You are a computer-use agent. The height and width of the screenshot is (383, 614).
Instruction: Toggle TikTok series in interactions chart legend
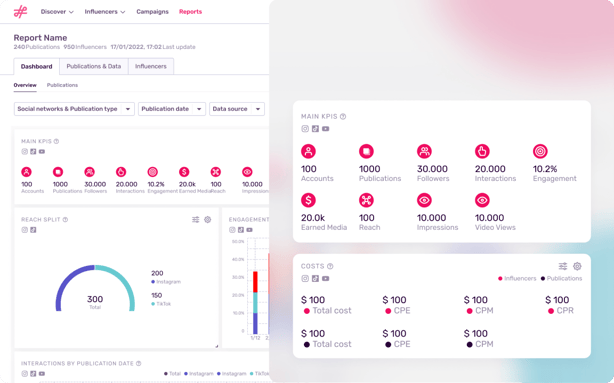[x=259, y=374]
